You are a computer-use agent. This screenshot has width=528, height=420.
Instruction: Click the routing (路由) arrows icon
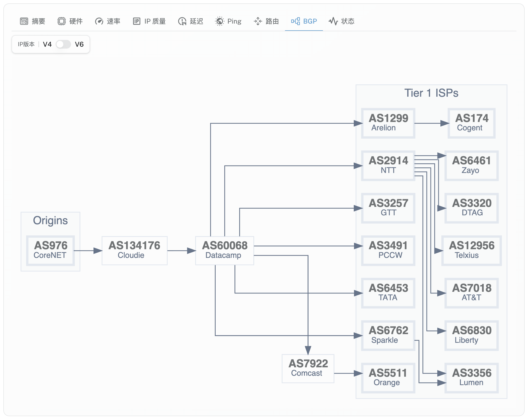(258, 21)
